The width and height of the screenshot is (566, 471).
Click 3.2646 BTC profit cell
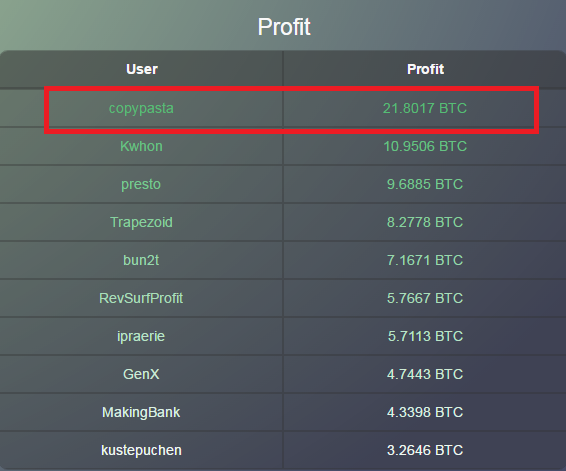(425, 450)
